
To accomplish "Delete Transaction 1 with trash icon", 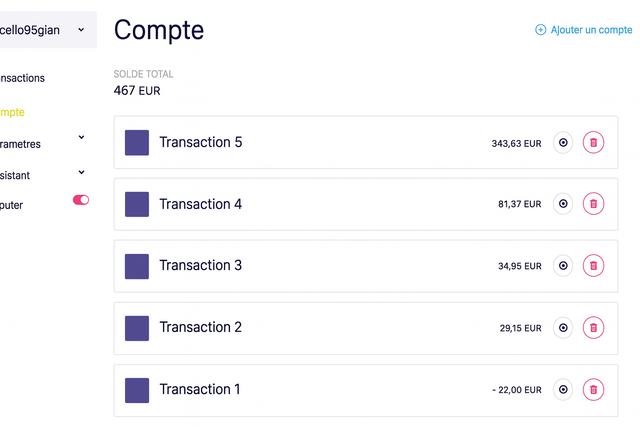I will (x=593, y=390).
